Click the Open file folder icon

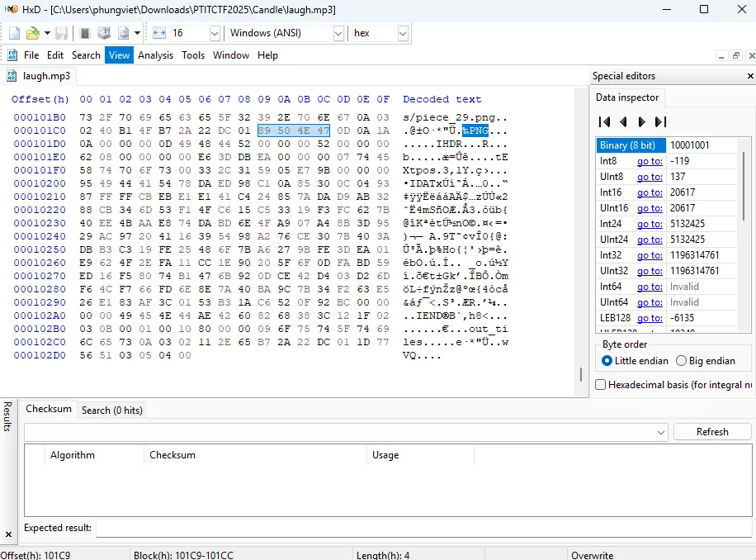click(32, 33)
